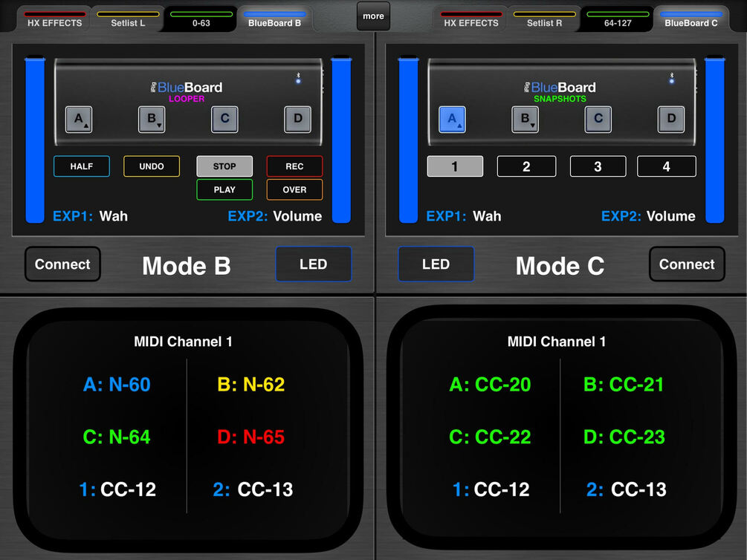Select snapshot 2

pyautogui.click(x=526, y=166)
